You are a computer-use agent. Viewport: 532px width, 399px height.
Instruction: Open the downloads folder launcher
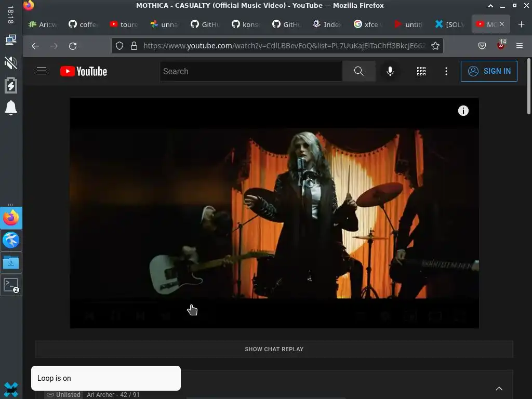click(11, 262)
